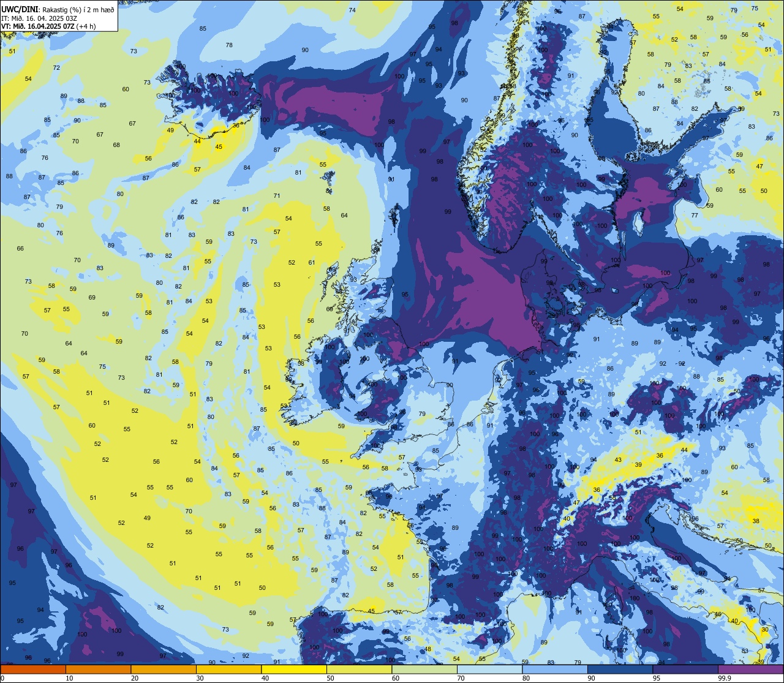Click the legend scale label "80"
The height and width of the screenshot is (683, 784).
point(526,678)
